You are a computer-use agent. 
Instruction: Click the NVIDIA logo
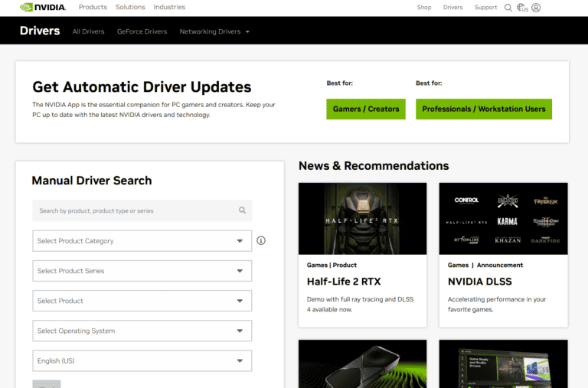(43, 7)
